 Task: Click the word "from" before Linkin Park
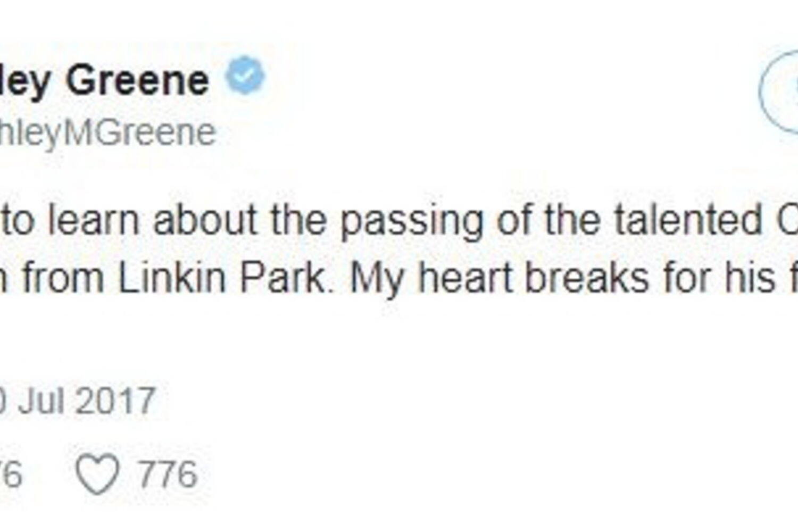[63, 279]
